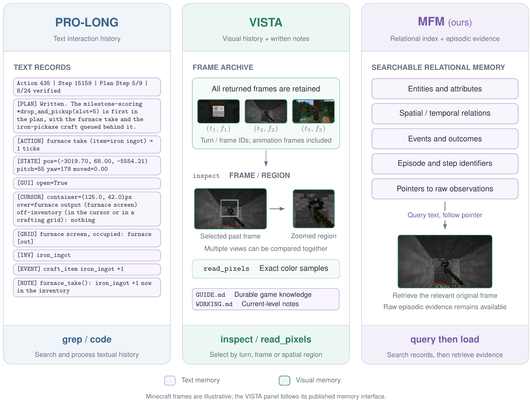
Task: Click the VISTA panel title
Action: pos(266,22)
